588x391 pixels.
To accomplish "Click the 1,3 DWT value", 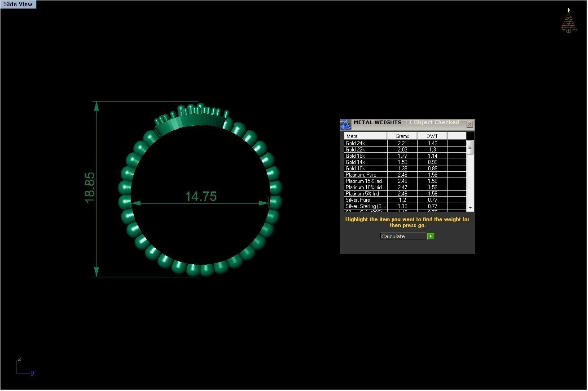I will tap(432, 150).
